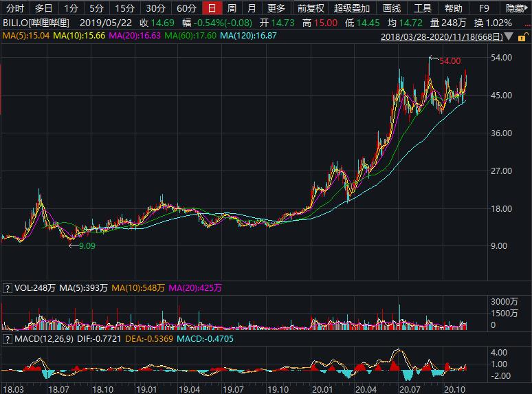Open the 工具 tools menu
This screenshot has width=532, height=394.
click(x=423, y=8)
